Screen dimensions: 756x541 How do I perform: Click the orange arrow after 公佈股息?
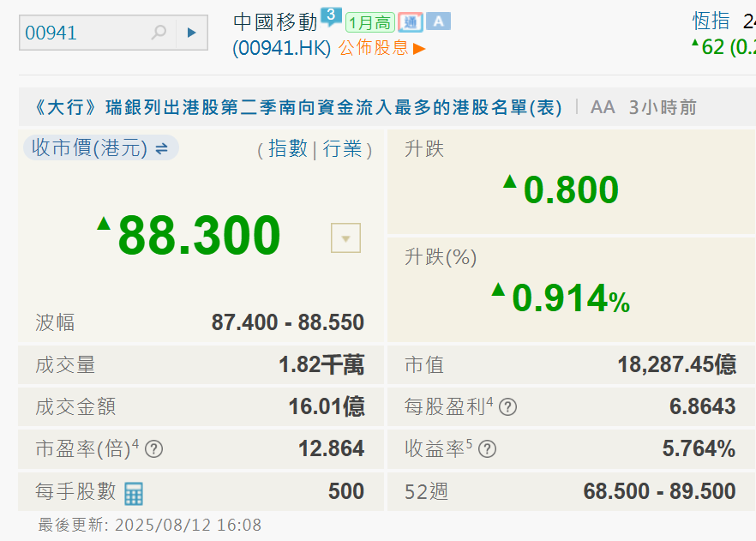click(x=419, y=49)
